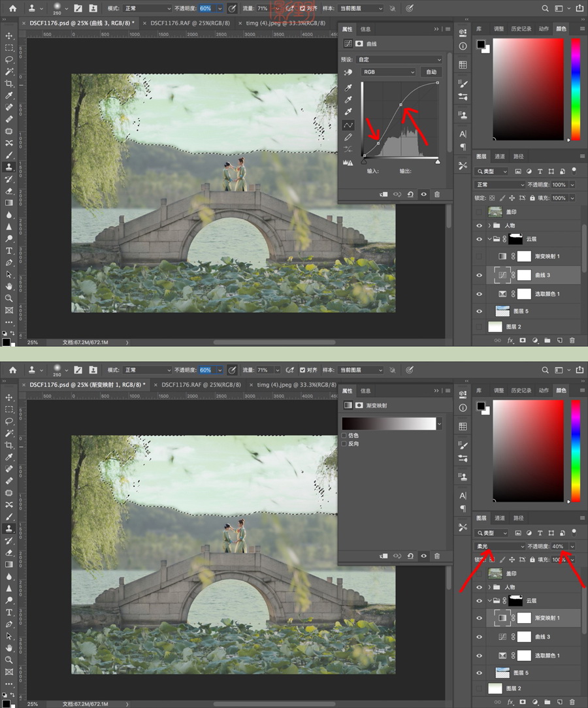
Task: Select the Magic Wand tool in upper window
Action: 9,71
